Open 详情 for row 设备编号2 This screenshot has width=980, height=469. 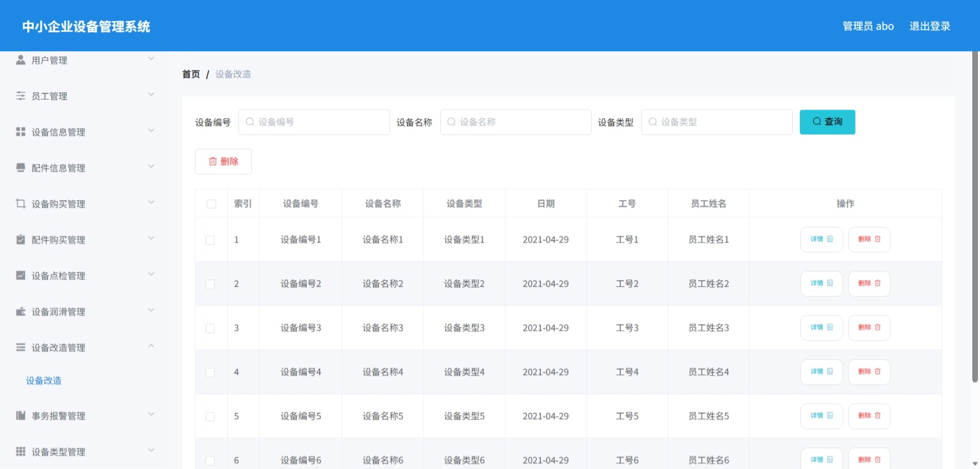[x=822, y=283]
